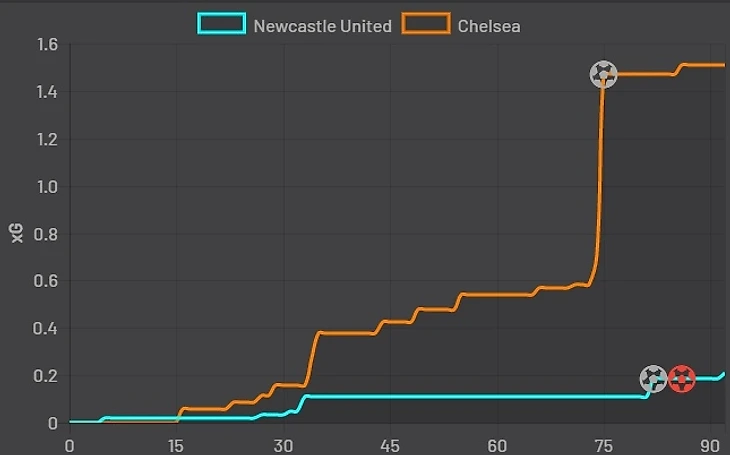Select the 45 minute x-axis label
This screenshot has width=730, height=455.
pyautogui.click(x=390, y=446)
